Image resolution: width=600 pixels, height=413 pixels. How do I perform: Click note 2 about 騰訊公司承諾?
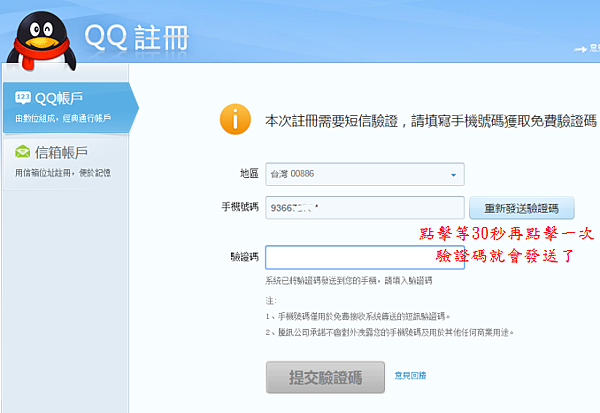click(390, 332)
